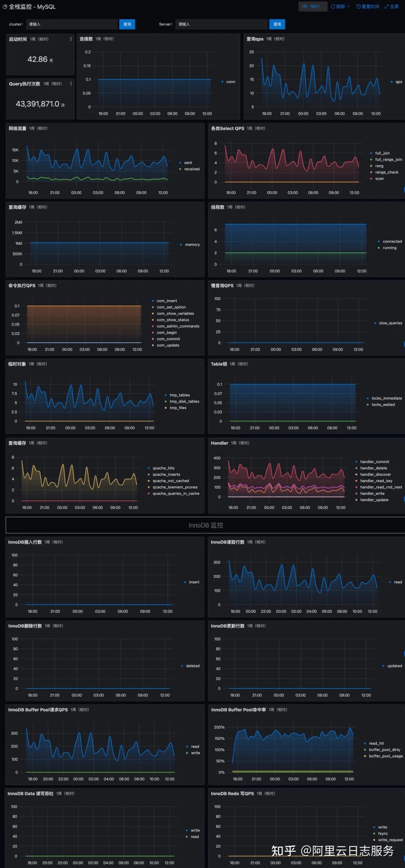Click the read legend in InnoDB读取行数

(395, 582)
